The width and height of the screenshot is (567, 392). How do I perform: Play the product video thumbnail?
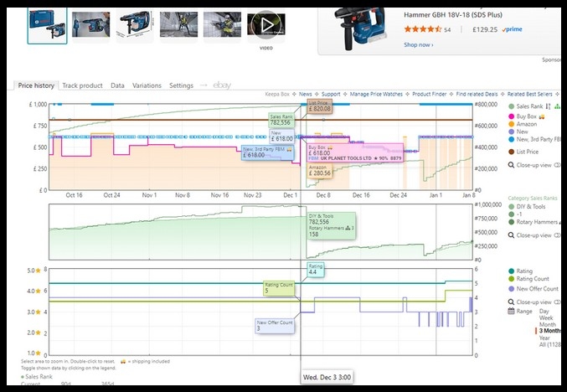click(x=266, y=24)
